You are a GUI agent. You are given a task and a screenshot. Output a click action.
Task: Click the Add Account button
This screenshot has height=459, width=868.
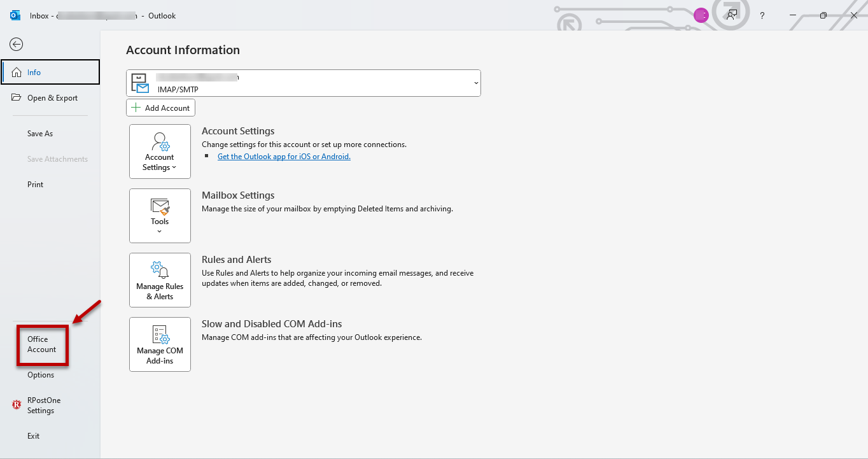point(160,108)
